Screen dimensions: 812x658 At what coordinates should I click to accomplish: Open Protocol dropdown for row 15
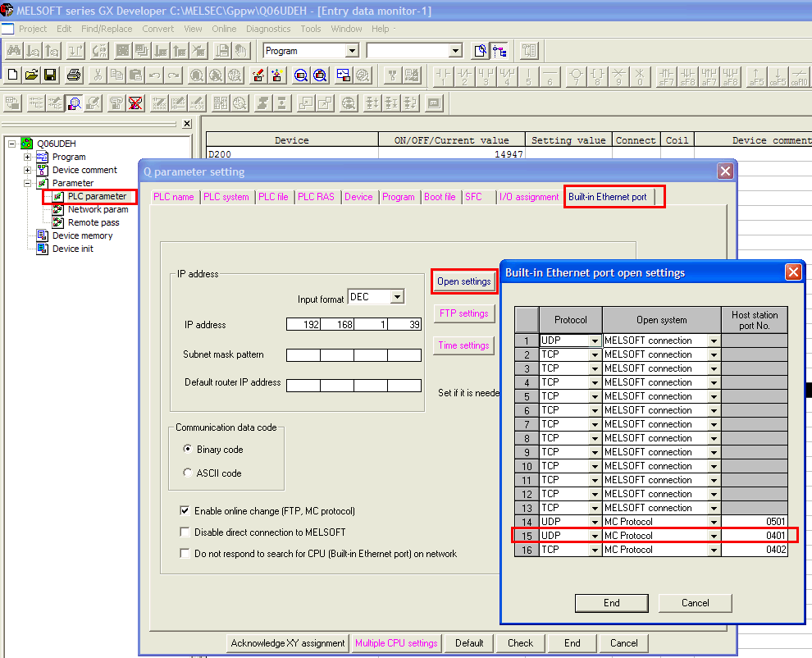tap(595, 536)
